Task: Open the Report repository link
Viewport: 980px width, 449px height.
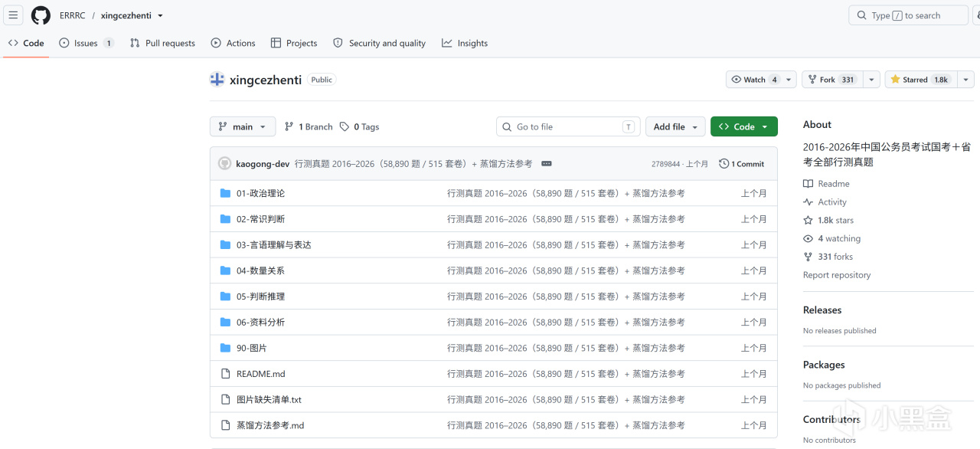Action: pyautogui.click(x=837, y=275)
